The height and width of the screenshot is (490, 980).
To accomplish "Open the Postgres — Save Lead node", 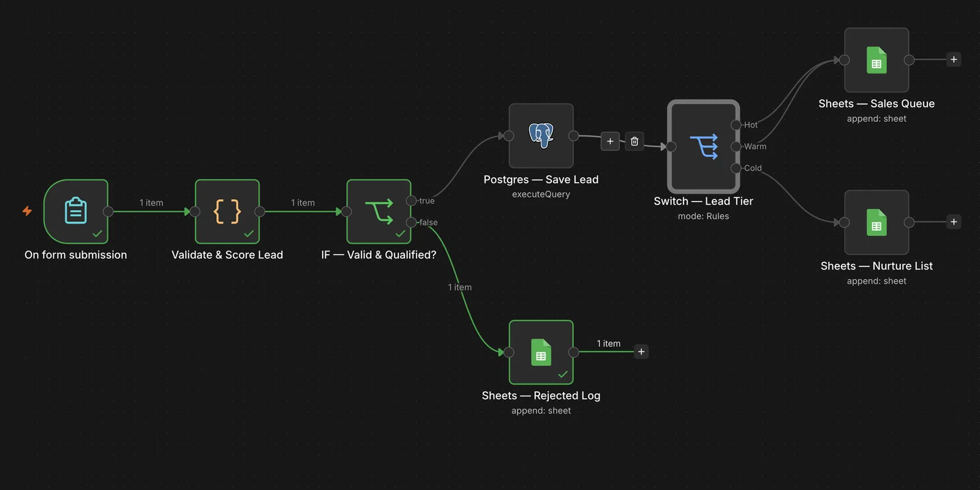I will [x=541, y=135].
